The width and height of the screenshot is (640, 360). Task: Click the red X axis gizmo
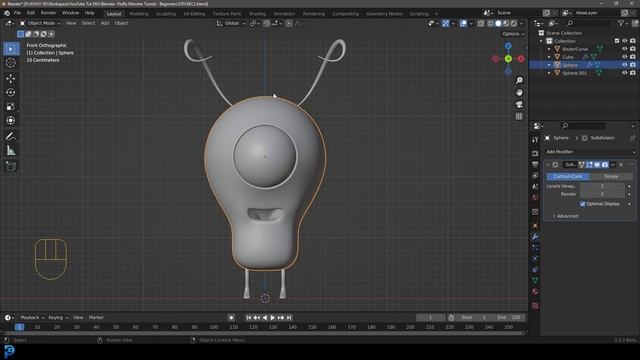pos(521,59)
